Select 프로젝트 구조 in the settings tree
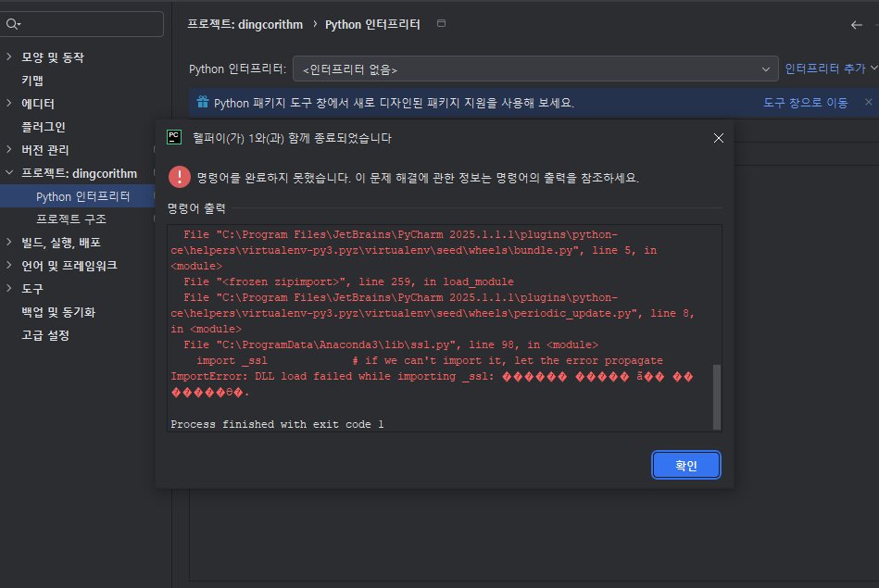879x588 pixels. (71, 219)
